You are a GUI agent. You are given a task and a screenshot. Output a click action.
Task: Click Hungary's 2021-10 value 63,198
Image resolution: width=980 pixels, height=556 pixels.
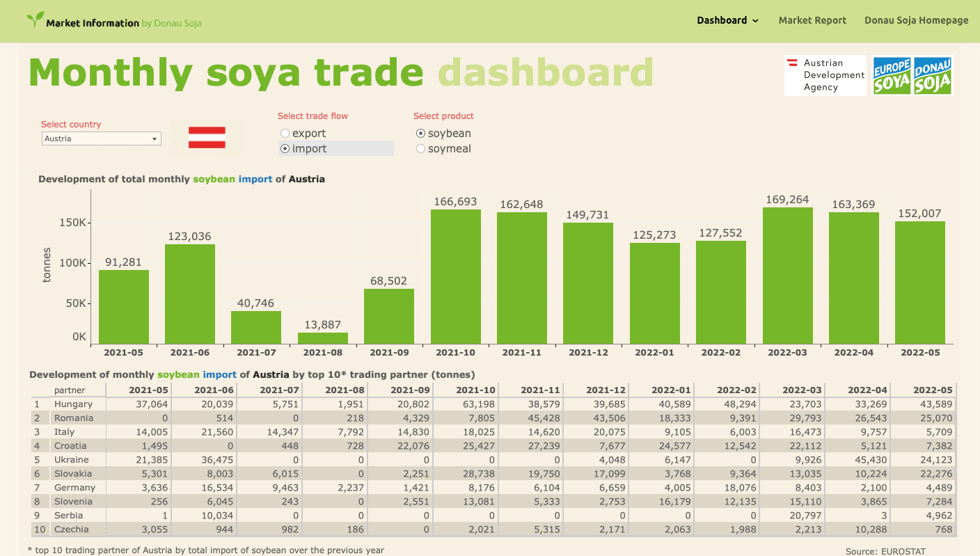(x=480, y=404)
